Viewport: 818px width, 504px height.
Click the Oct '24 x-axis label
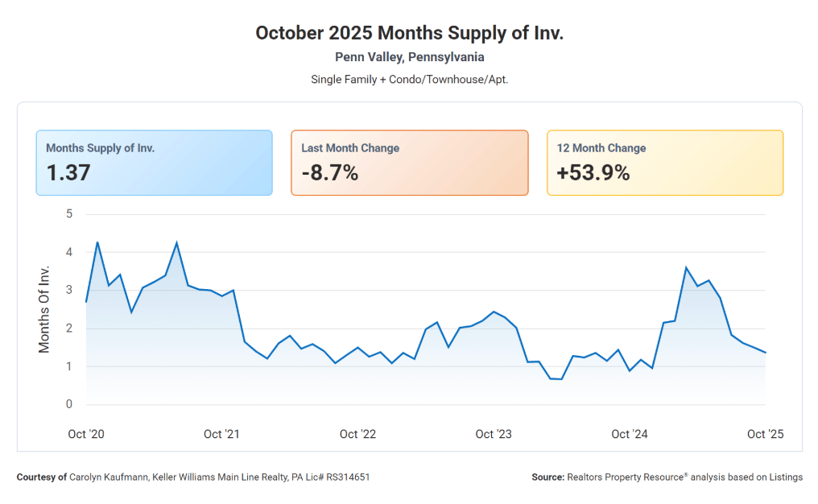[630, 434]
